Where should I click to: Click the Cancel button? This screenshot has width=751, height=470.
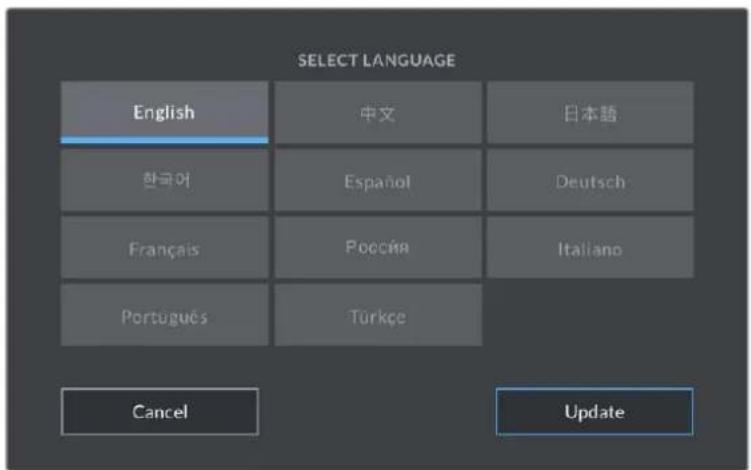tap(160, 412)
